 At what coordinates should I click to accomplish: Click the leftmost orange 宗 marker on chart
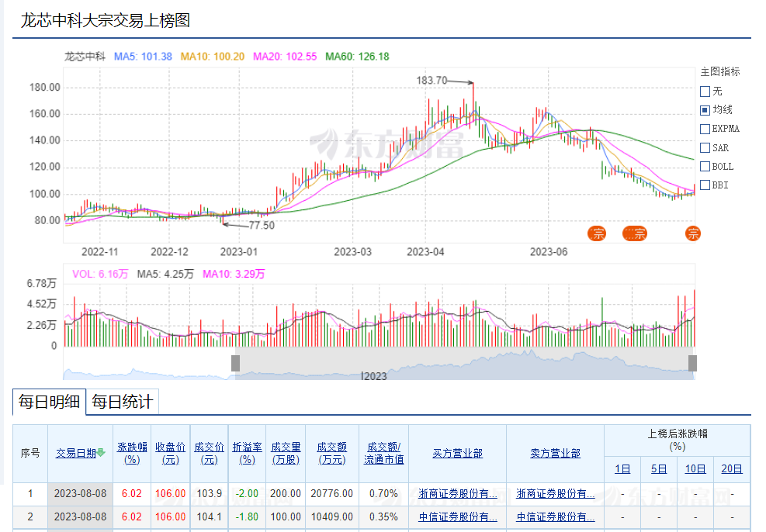[597, 233]
